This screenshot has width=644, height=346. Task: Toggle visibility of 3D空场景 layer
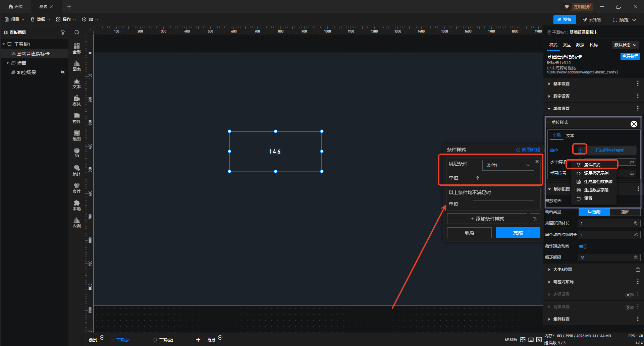pyautogui.click(x=62, y=72)
